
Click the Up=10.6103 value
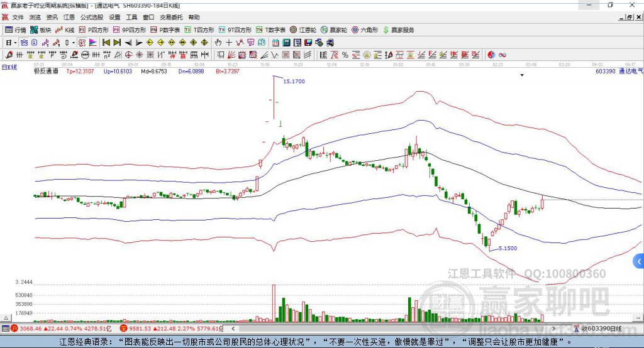[118, 71]
